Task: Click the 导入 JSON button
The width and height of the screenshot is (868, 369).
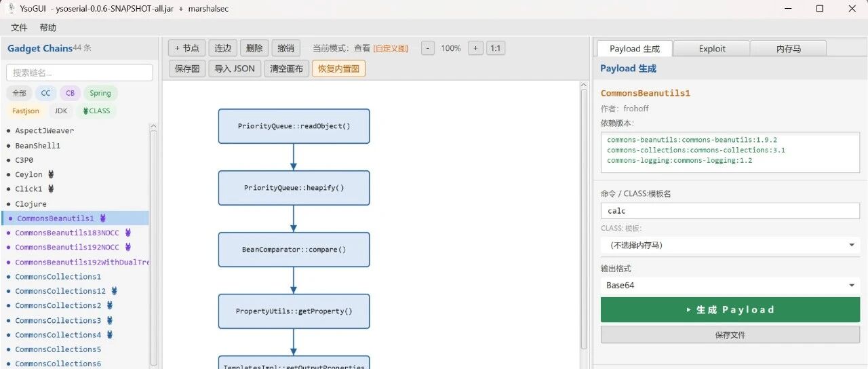Action: [235, 69]
